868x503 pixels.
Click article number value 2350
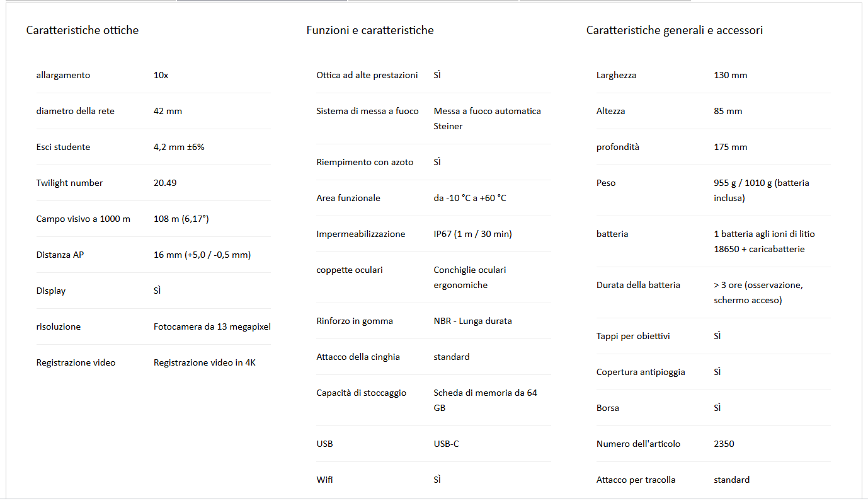724,444
